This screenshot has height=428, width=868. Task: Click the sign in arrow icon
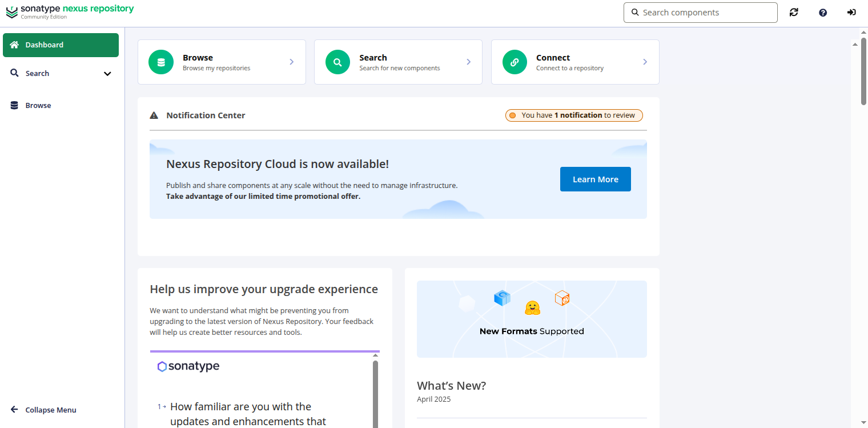pos(851,13)
